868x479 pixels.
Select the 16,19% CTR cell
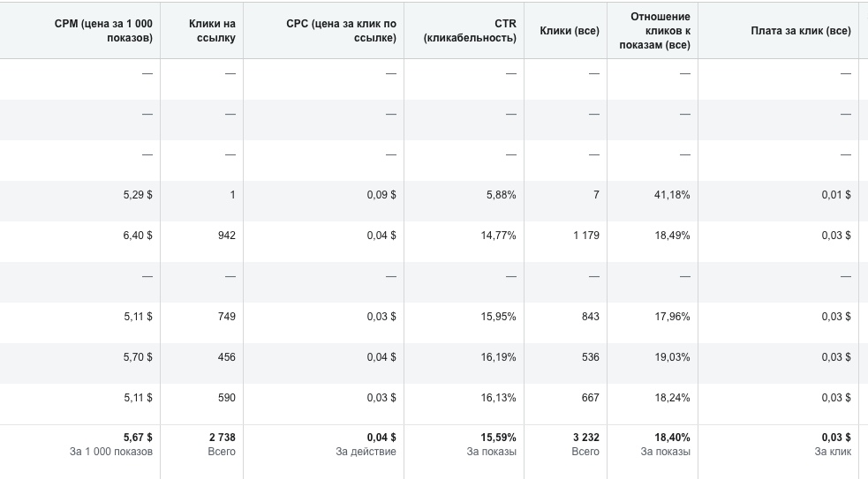498,357
